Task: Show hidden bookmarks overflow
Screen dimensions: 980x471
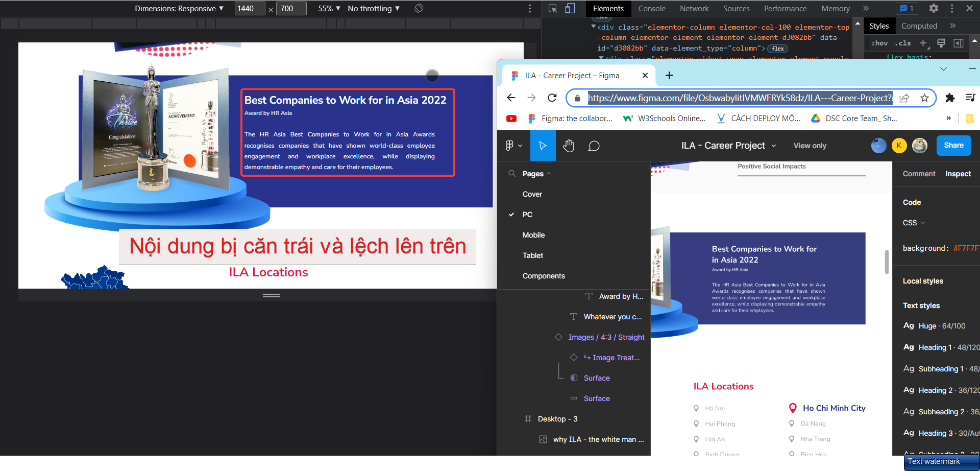Action: [x=949, y=119]
